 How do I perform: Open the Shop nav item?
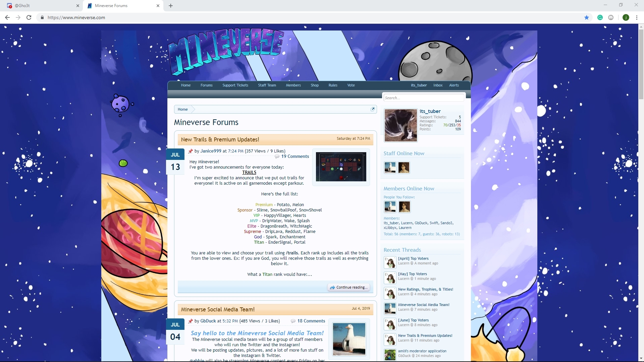(x=315, y=85)
